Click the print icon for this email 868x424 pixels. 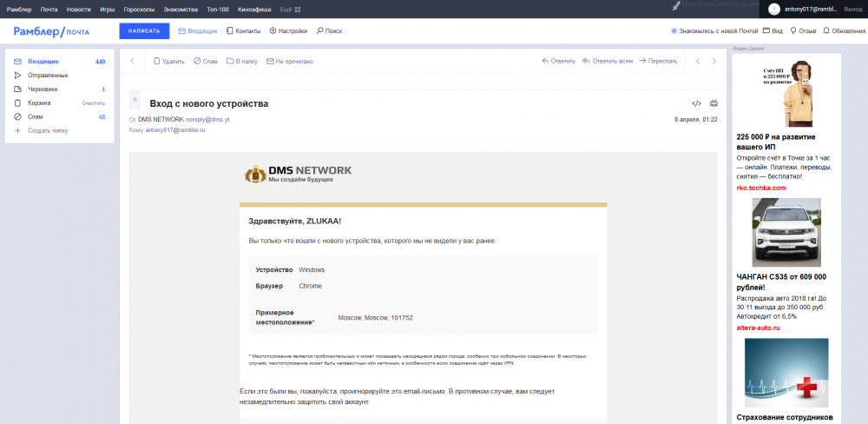[x=713, y=103]
